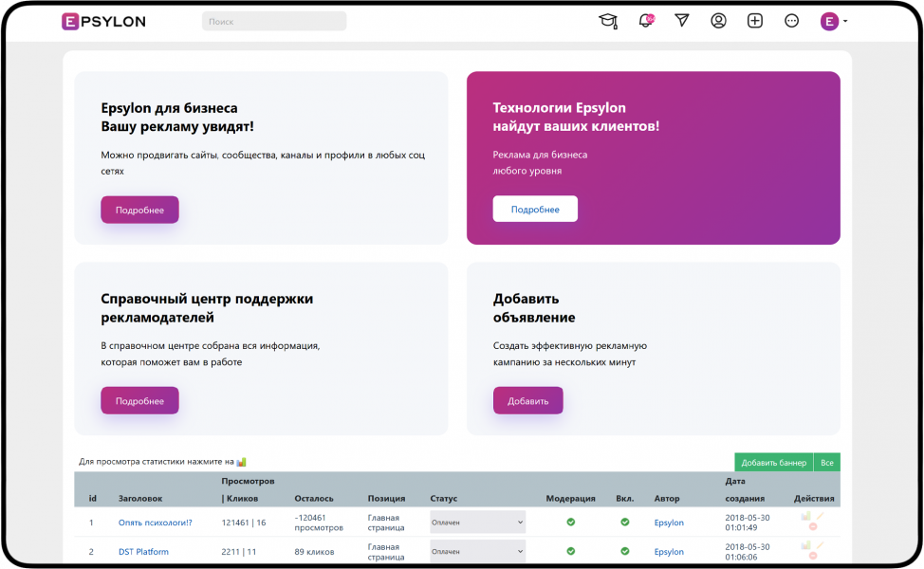Toggle moderation check for 'Опять психологи!?' row

pyautogui.click(x=570, y=522)
